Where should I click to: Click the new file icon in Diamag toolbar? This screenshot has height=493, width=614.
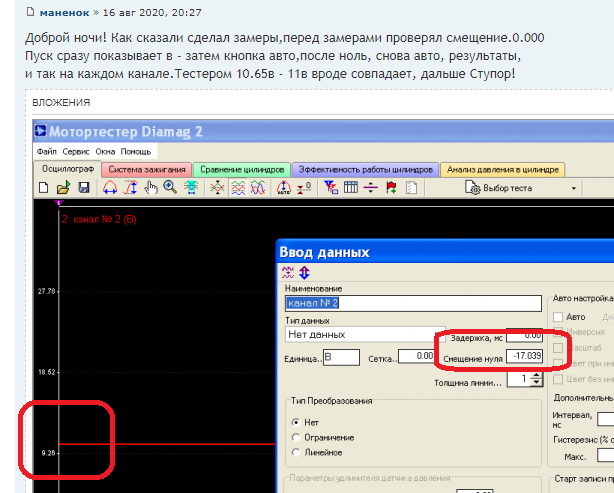coord(44,188)
